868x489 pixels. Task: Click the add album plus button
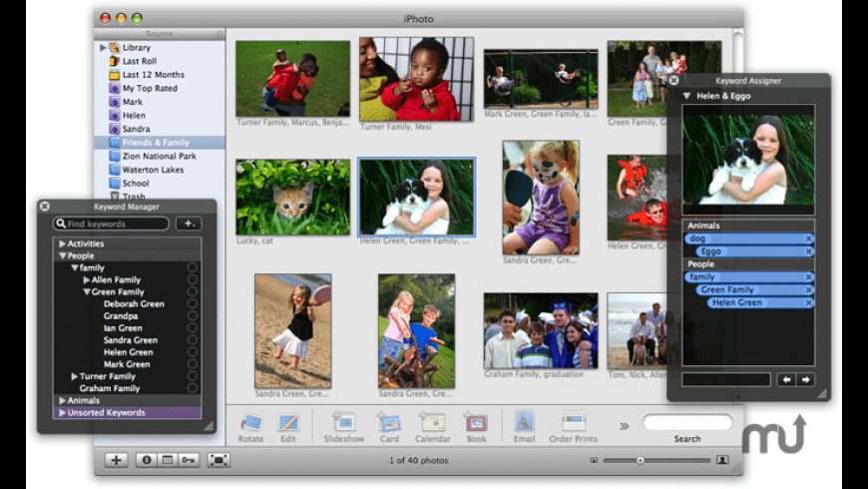tap(117, 460)
